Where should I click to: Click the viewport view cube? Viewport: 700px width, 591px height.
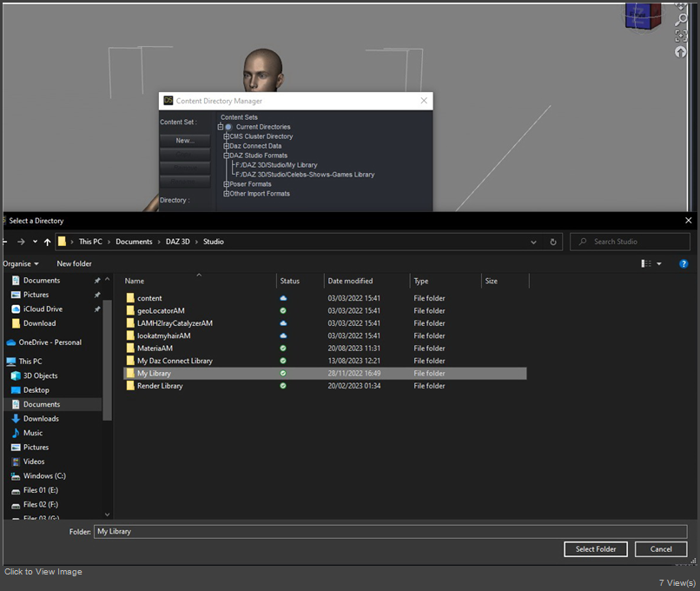[643, 17]
